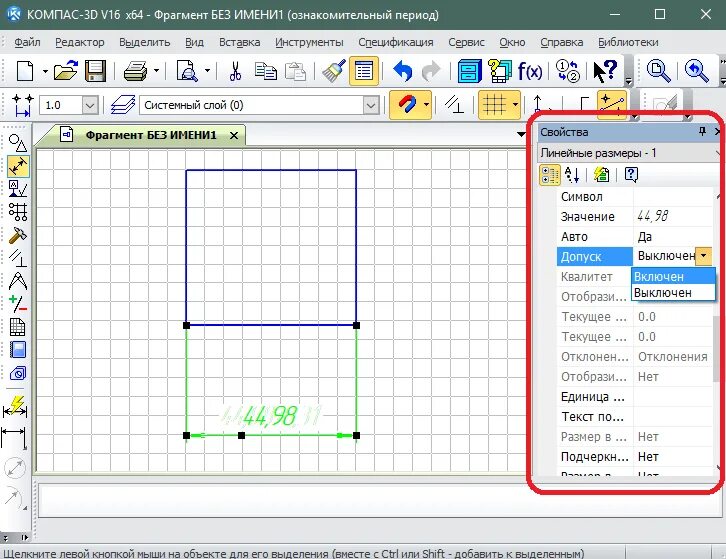Open the Системный слой (0) layer dropdown

tap(370, 105)
